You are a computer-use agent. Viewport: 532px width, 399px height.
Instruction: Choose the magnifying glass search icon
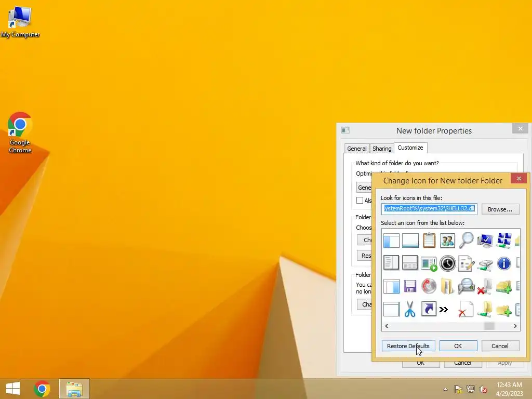(x=467, y=240)
